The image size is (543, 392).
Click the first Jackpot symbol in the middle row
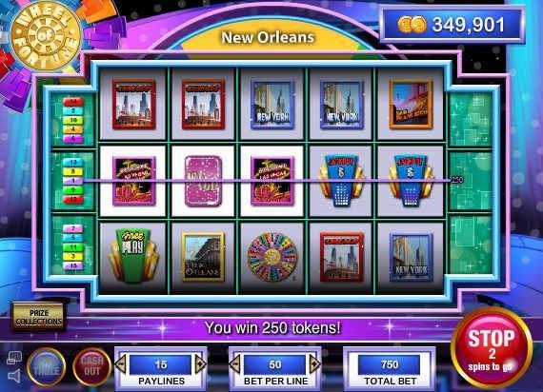(x=341, y=181)
